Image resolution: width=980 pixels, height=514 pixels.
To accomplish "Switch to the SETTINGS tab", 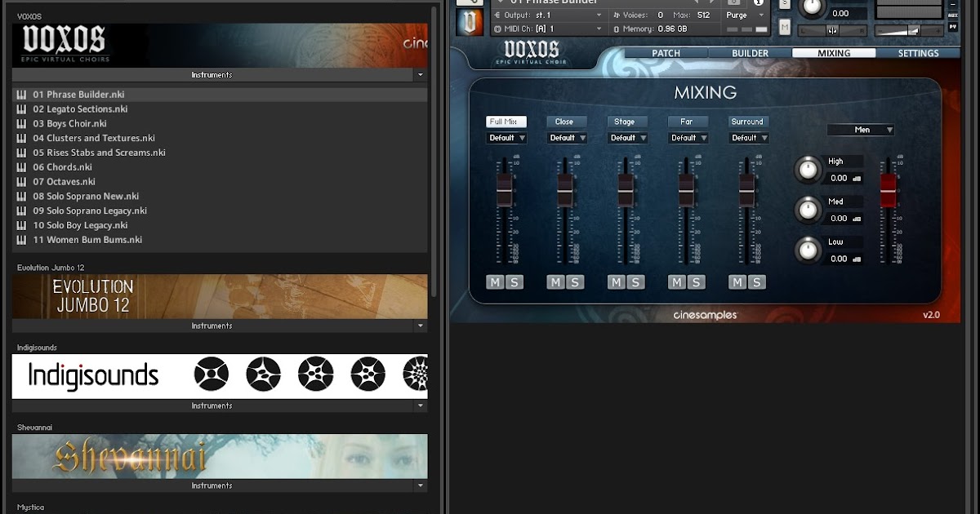I will pyautogui.click(x=918, y=53).
